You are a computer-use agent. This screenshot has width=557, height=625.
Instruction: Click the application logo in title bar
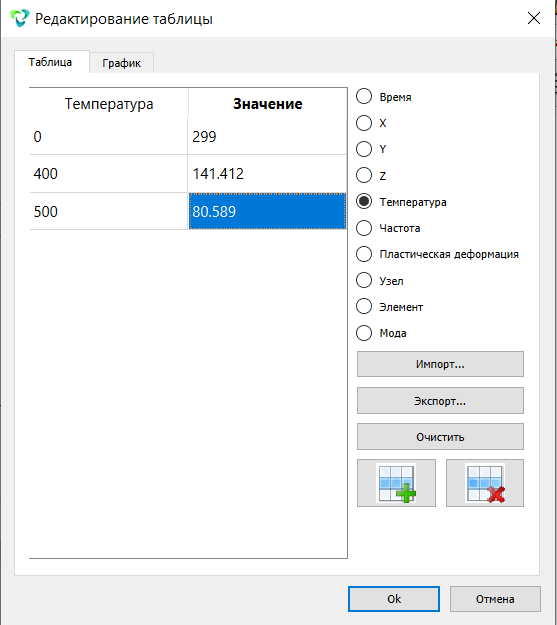pos(20,18)
